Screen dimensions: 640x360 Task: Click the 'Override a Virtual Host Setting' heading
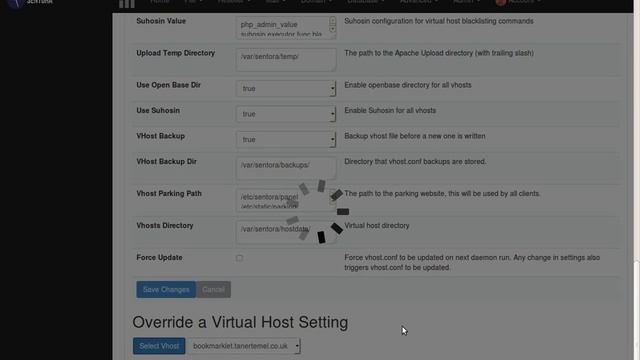[x=240, y=322]
